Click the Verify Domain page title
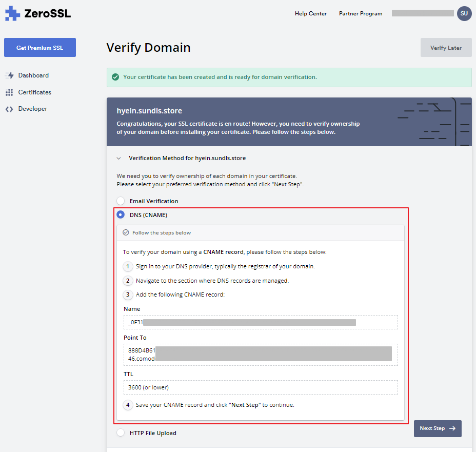 pos(148,48)
